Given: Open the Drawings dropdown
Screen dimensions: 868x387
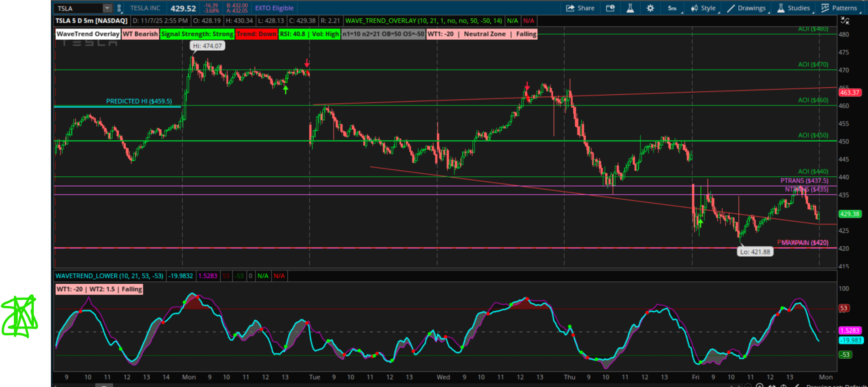Looking at the screenshot, I should 747,8.
